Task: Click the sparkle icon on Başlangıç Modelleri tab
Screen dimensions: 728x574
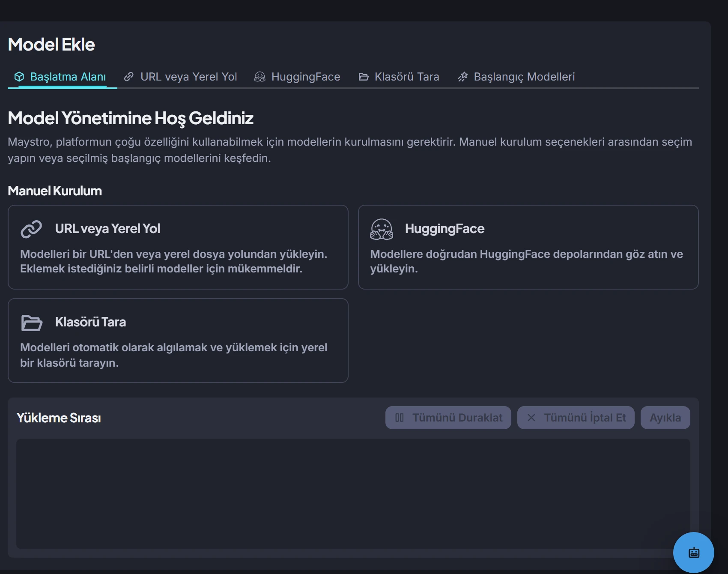Action: pyautogui.click(x=462, y=77)
